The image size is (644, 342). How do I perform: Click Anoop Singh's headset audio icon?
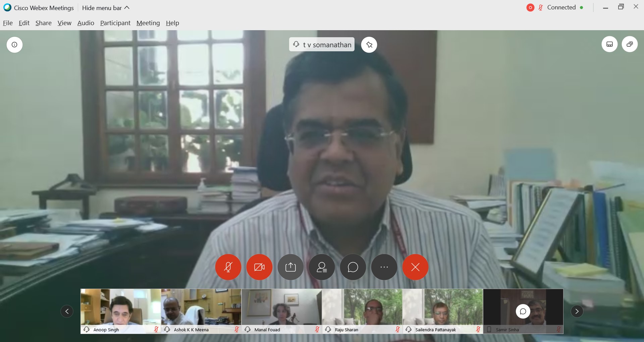point(87,330)
